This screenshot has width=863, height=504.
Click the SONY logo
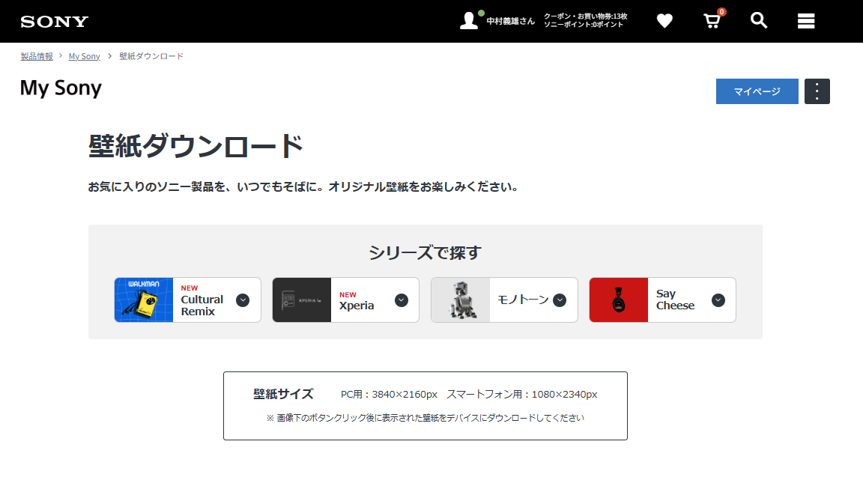(55, 22)
